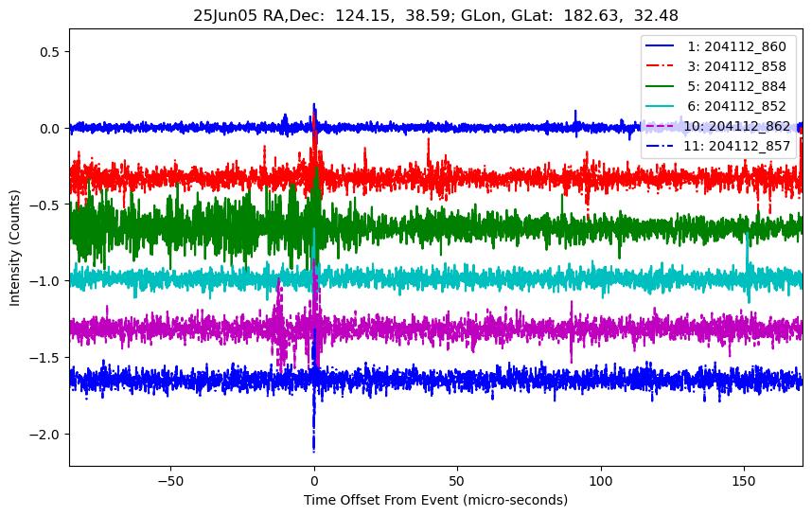Choose legend entry text 6: 204112_852
Screen dimensions: 812x516
736,106
